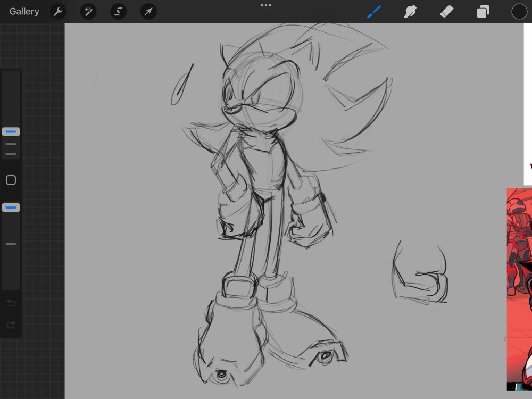The width and height of the screenshot is (532, 399).
Task: Open the Actions wrench menu
Action: (x=58, y=12)
